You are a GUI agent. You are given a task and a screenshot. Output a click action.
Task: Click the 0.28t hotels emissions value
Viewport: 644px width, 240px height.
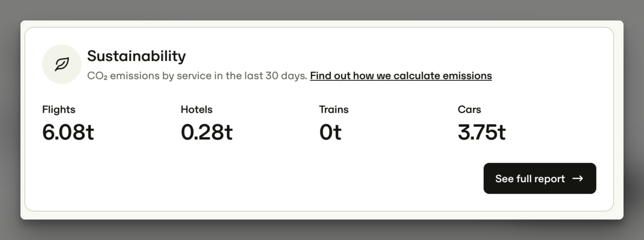click(206, 132)
